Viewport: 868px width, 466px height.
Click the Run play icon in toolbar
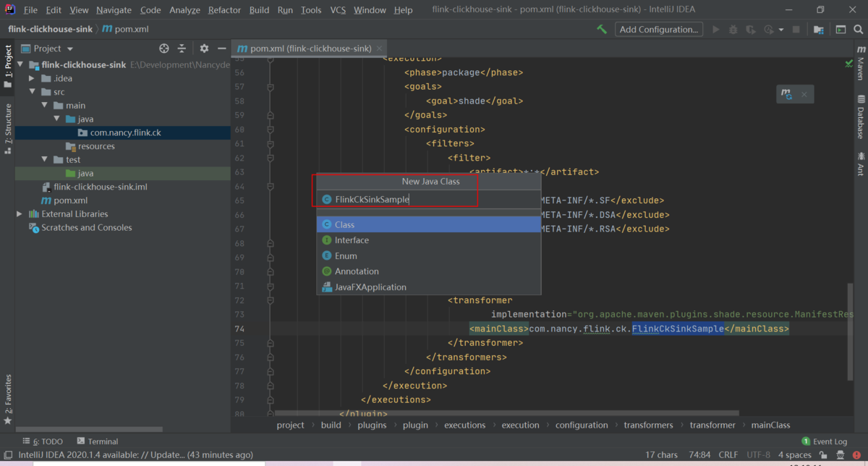pyautogui.click(x=716, y=30)
